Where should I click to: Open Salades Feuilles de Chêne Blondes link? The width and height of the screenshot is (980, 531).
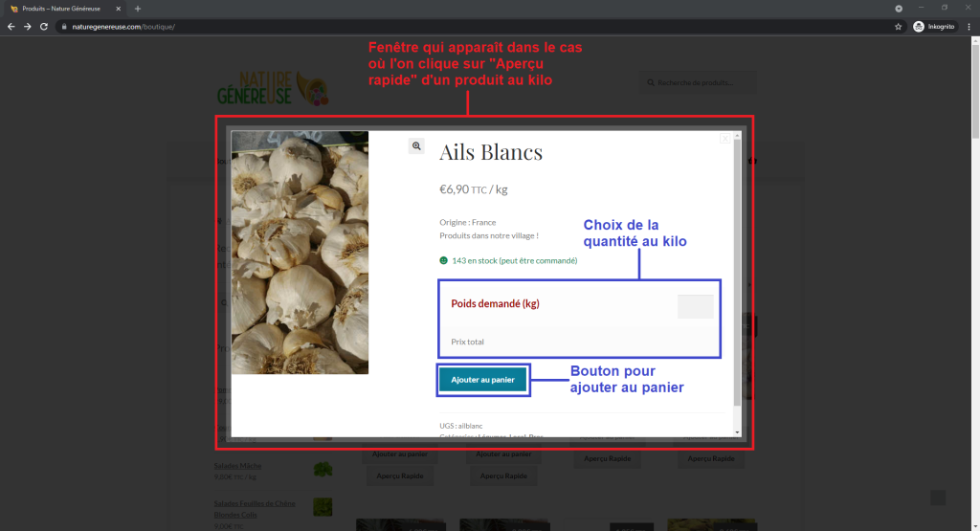click(x=255, y=509)
